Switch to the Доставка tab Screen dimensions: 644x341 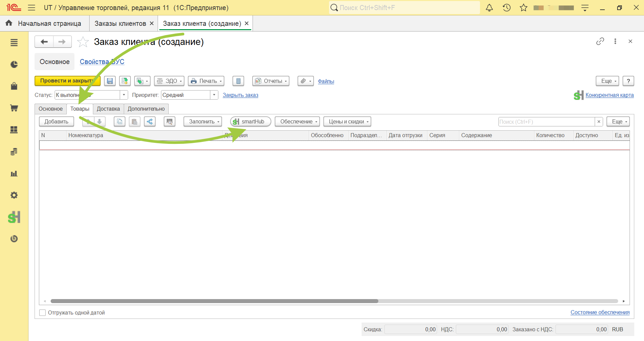point(108,109)
